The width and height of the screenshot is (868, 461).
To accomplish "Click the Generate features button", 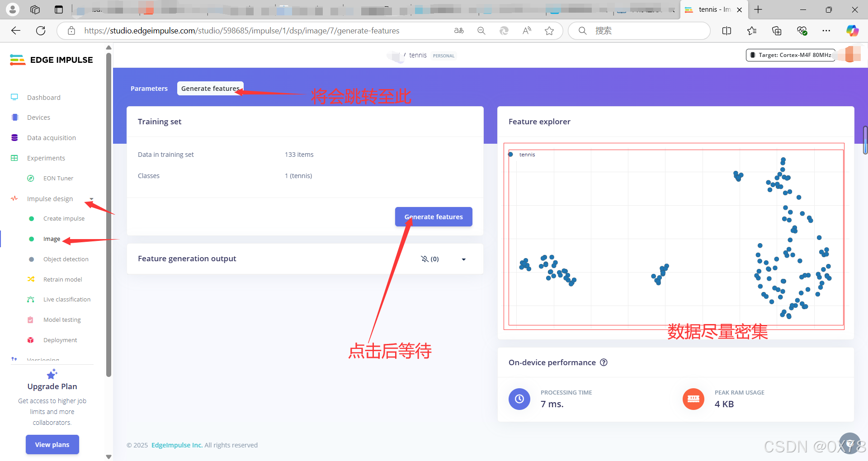I will point(434,217).
